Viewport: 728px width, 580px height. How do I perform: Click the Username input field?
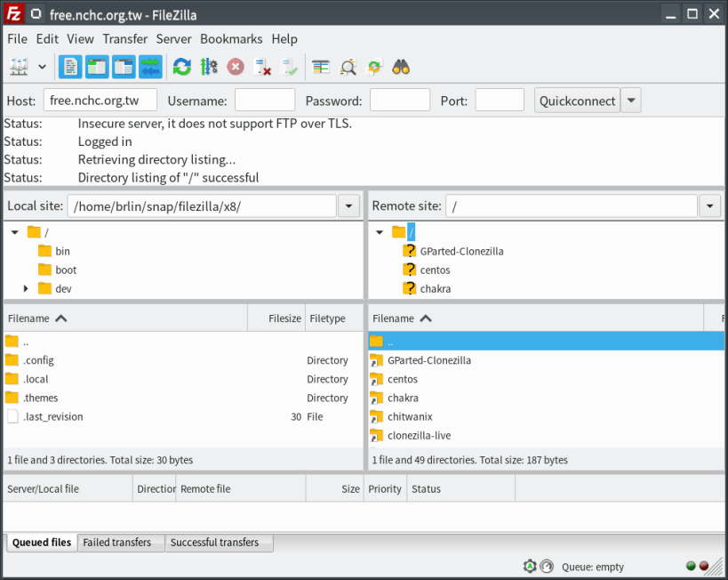[x=265, y=101]
